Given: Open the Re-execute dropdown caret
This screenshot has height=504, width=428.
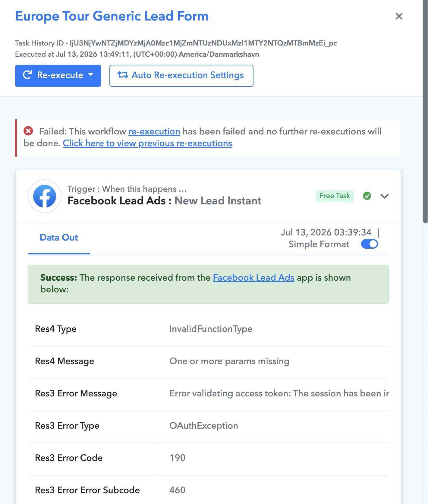Looking at the screenshot, I should tap(91, 74).
